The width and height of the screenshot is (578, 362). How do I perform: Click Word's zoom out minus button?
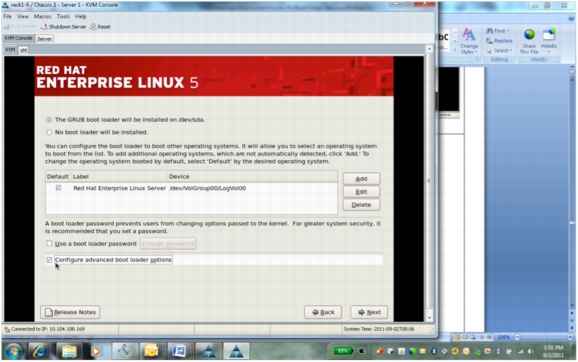pos(518,337)
